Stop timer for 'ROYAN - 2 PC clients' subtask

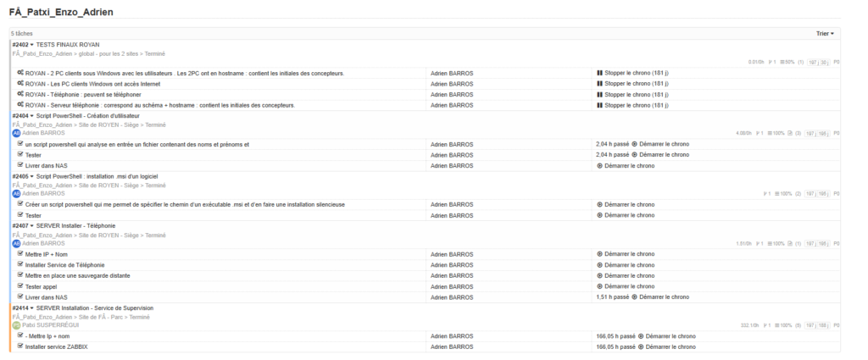[632, 73]
